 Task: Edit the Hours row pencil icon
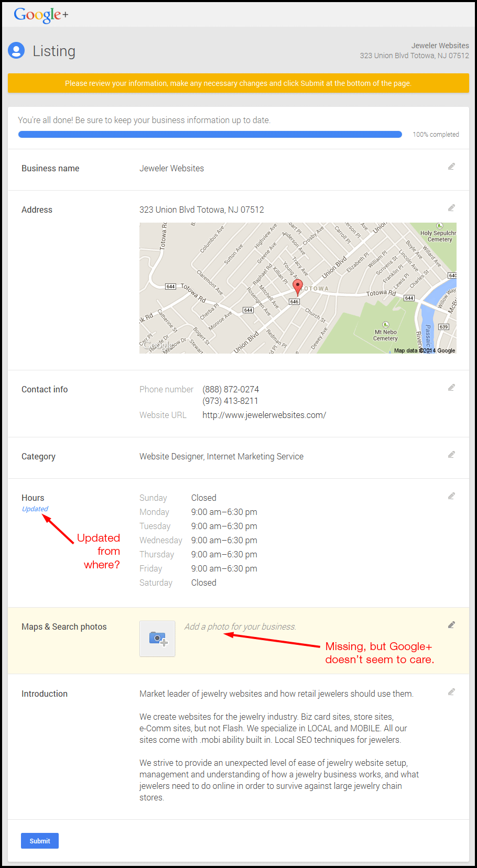[x=451, y=496]
